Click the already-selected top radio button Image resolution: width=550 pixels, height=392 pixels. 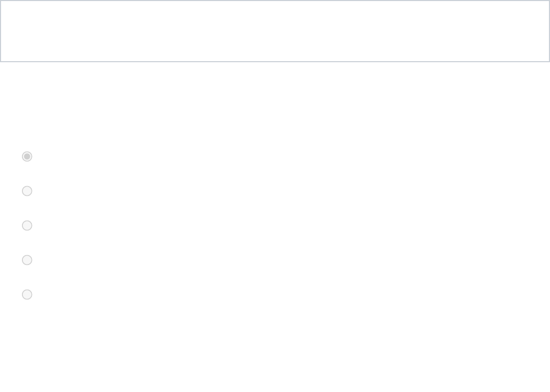27,156
